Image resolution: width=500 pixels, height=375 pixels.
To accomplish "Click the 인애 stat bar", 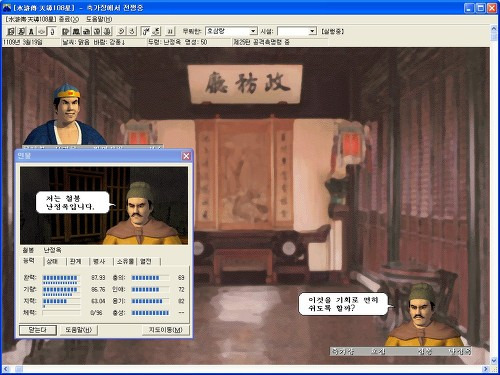I will point(150,289).
